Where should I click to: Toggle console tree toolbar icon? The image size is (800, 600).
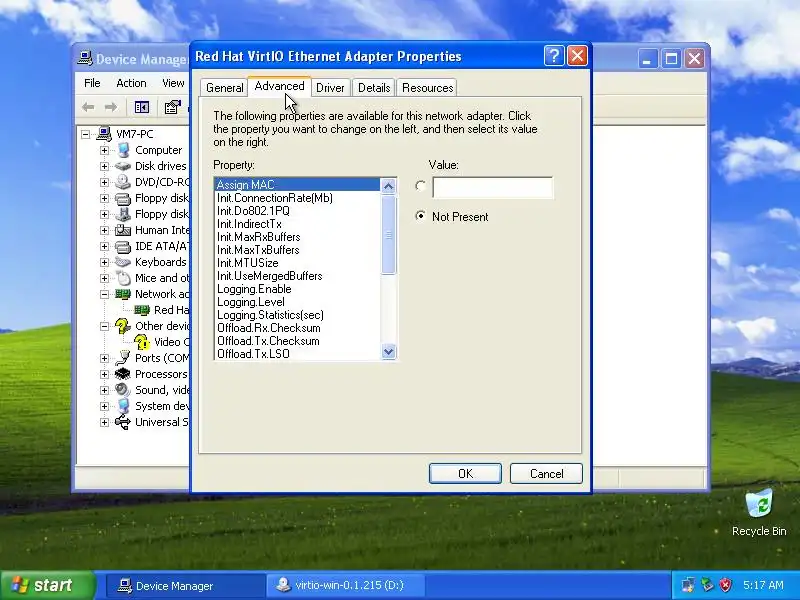click(142, 107)
